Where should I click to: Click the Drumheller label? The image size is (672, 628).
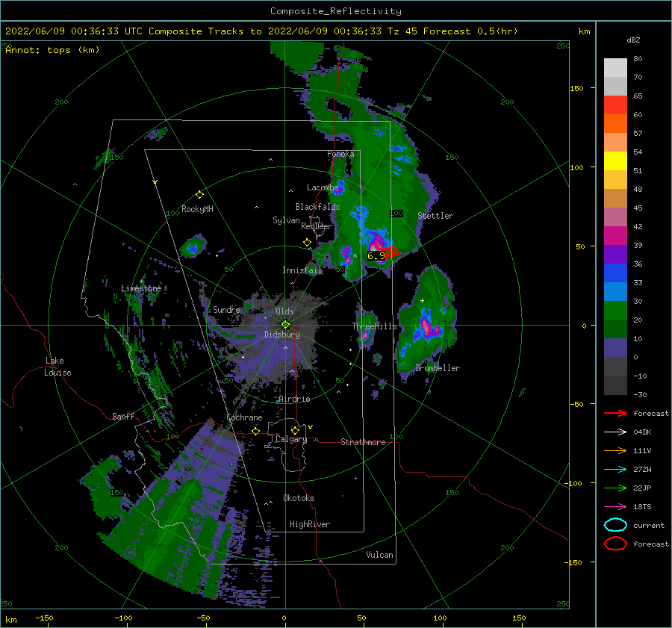coord(438,368)
